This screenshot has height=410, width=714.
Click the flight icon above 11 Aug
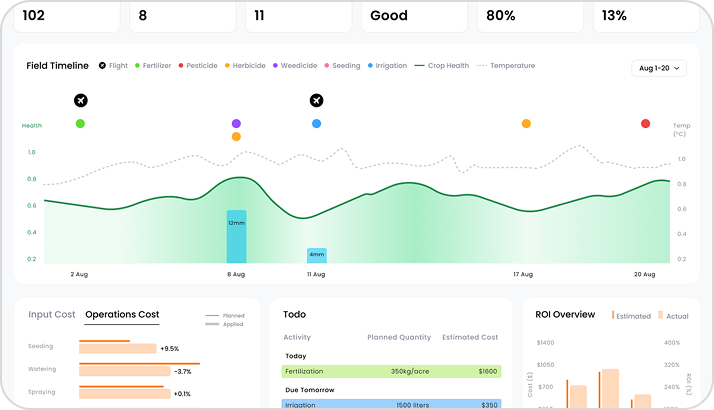316,100
